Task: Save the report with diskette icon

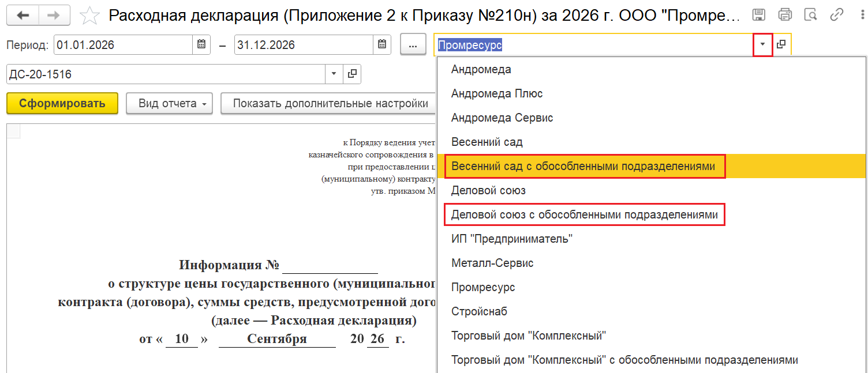Action: [759, 15]
